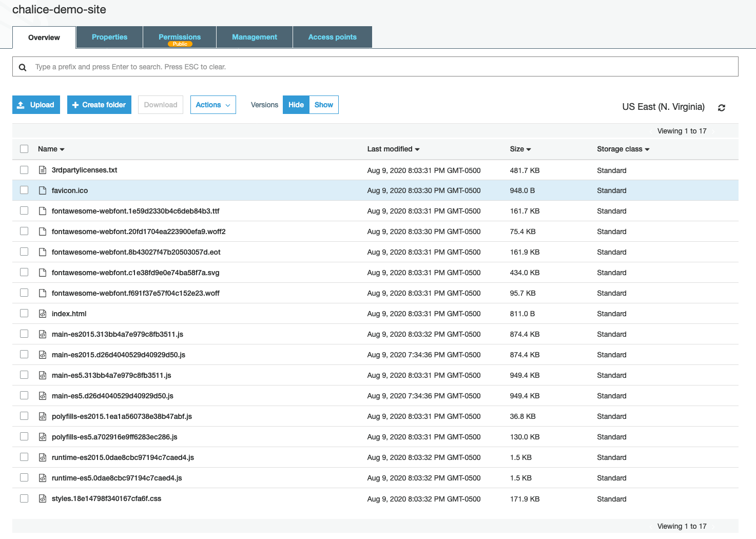Open the index.html object link

pos(69,314)
